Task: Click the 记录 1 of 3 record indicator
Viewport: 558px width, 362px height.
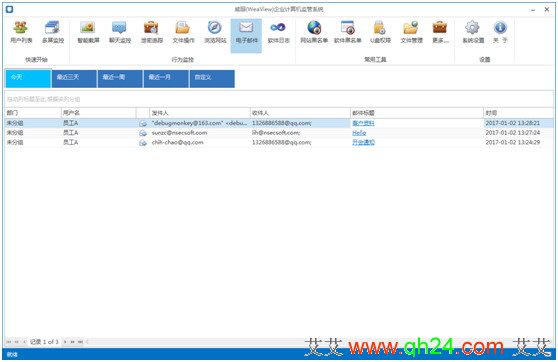Action: pyautogui.click(x=44, y=342)
